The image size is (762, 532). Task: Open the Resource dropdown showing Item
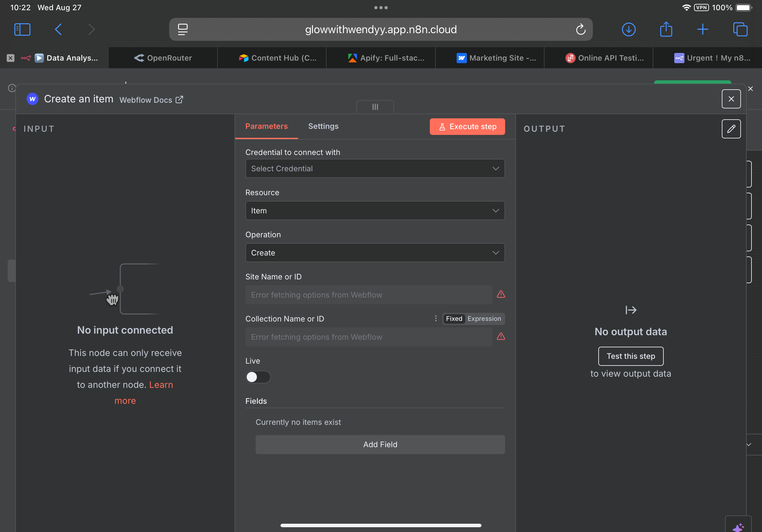[375, 210]
